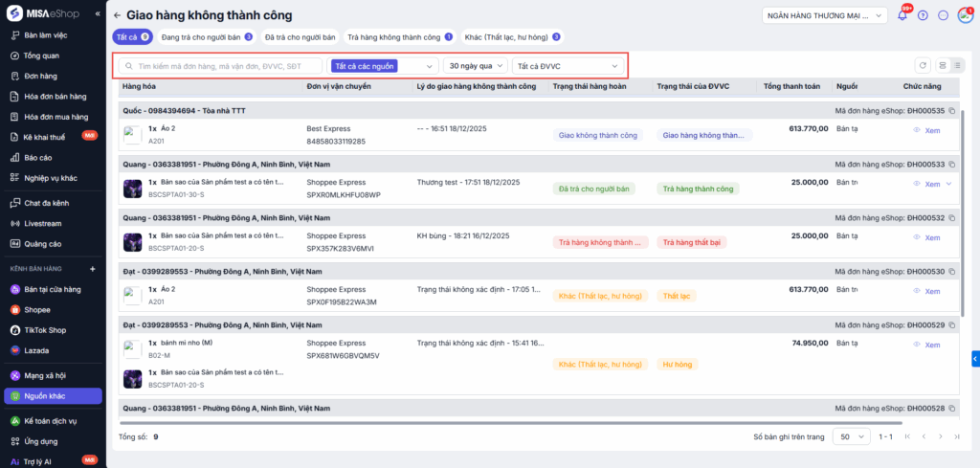The image size is (980, 468).
Task: Open the Livestream sidebar item
Action: pos(42,223)
